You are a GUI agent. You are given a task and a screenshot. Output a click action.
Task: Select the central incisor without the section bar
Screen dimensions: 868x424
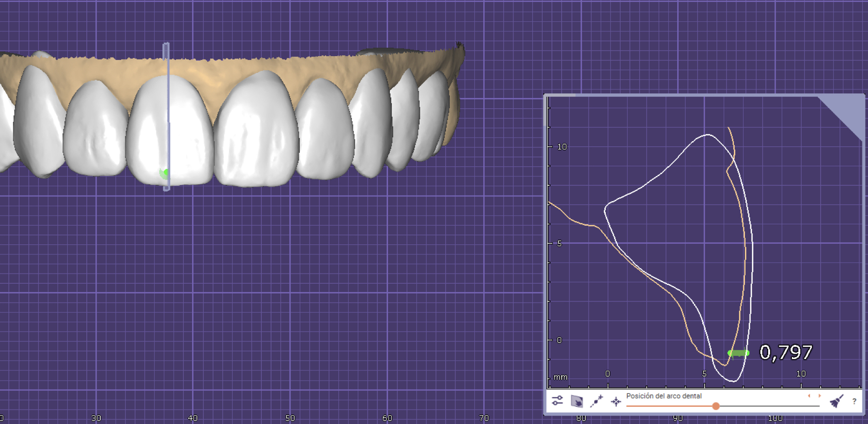point(255,135)
